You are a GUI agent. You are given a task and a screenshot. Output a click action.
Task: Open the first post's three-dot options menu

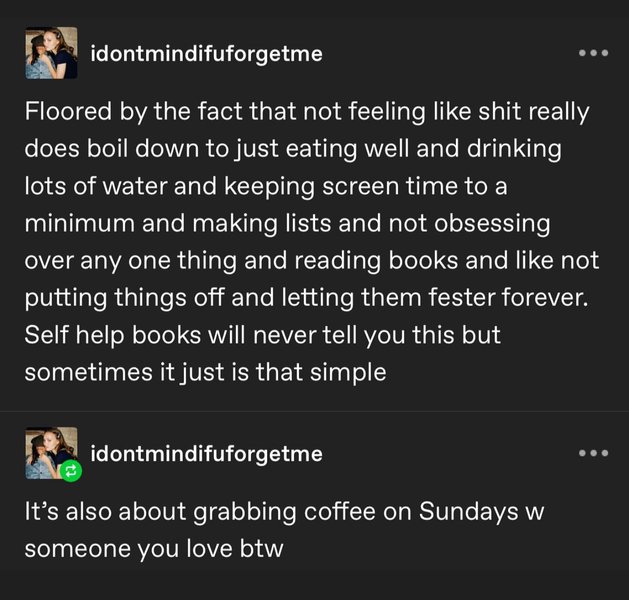[593, 53]
